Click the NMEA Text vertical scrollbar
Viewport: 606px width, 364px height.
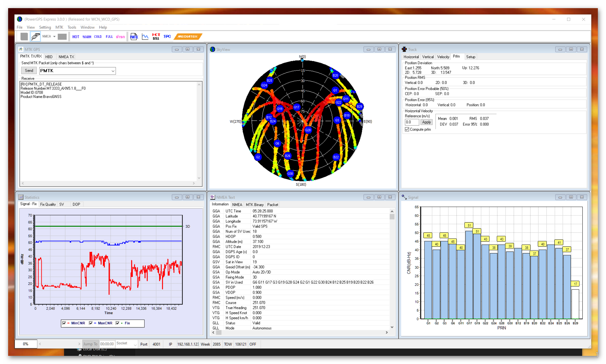pos(392,269)
